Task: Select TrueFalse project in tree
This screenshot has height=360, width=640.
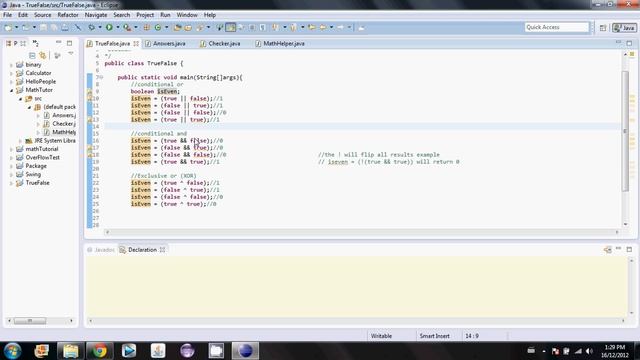Action: pos(38,183)
